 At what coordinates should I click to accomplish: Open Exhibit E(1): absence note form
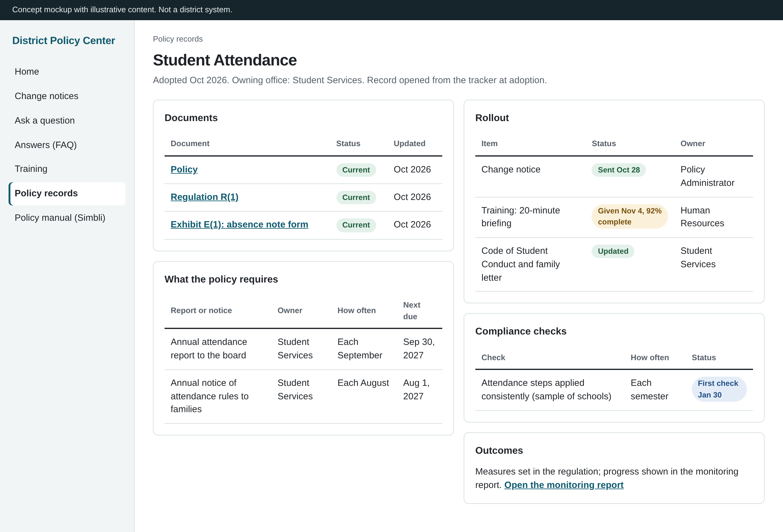tap(239, 225)
